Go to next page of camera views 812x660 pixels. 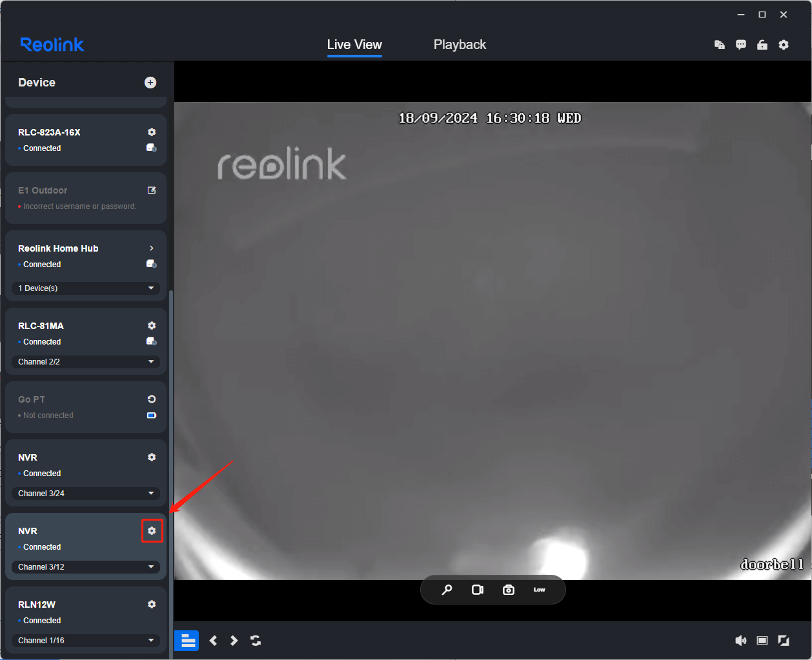234,641
